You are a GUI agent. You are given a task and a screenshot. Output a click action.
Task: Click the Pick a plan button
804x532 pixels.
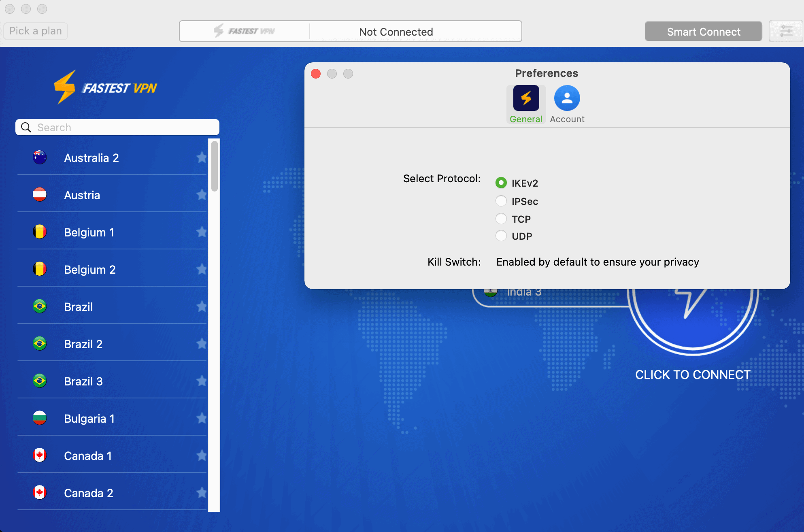coord(35,31)
